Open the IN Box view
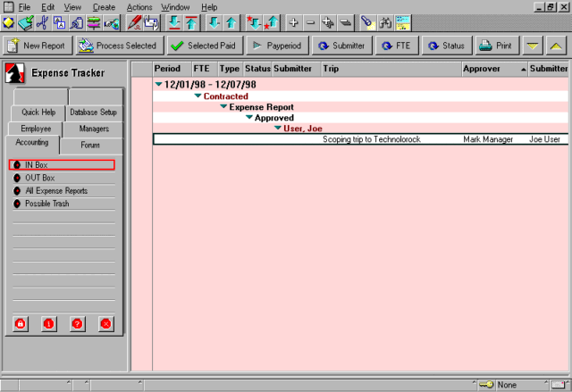Image resolution: width=572 pixels, height=392 pixels. click(x=62, y=165)
